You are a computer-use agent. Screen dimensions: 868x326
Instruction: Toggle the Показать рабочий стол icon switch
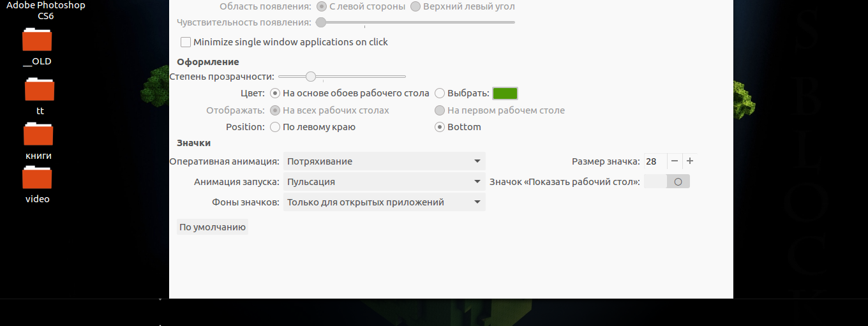coord(667,182)
